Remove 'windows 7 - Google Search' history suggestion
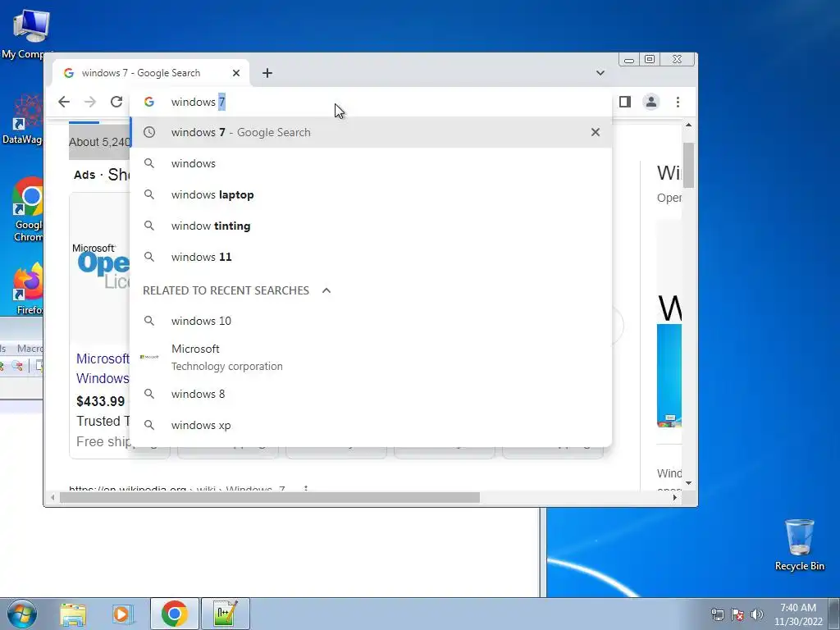The width and height of the screenshot is (840, 630). coord(596,132)
